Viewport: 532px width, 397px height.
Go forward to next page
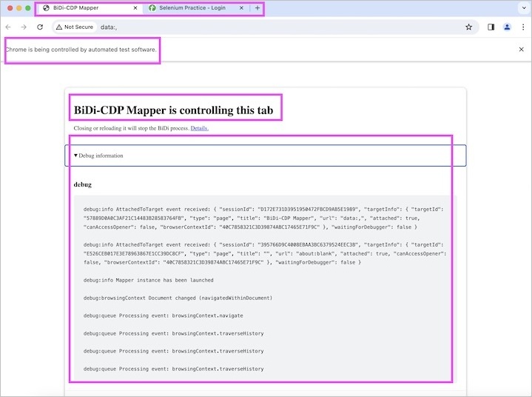point(24,27)
